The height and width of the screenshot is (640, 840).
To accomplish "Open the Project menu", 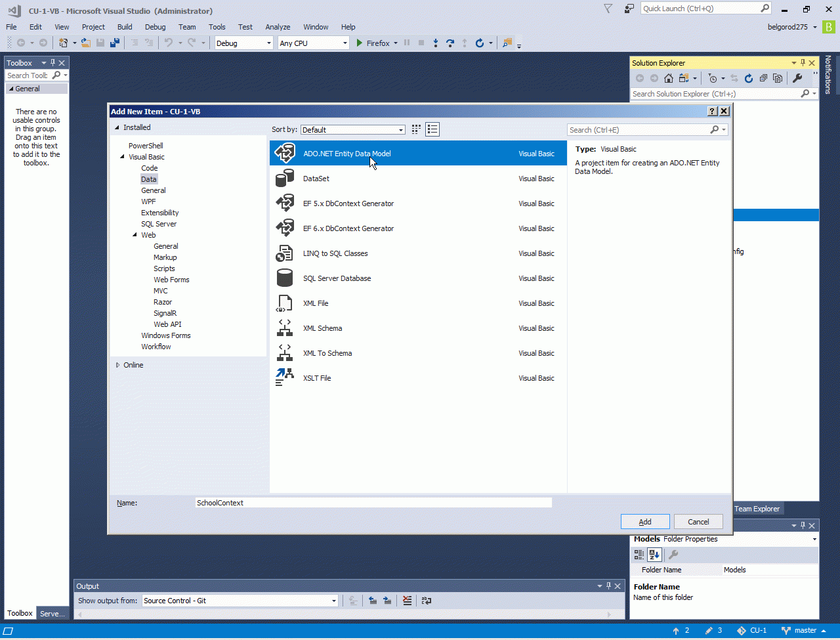I will click(93, 27).
